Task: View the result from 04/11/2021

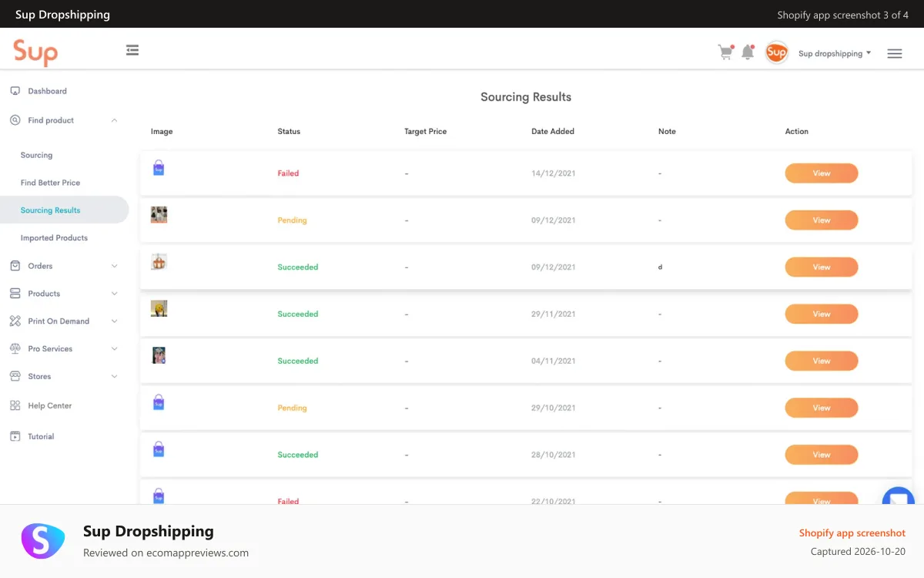Action: point(822,361)
